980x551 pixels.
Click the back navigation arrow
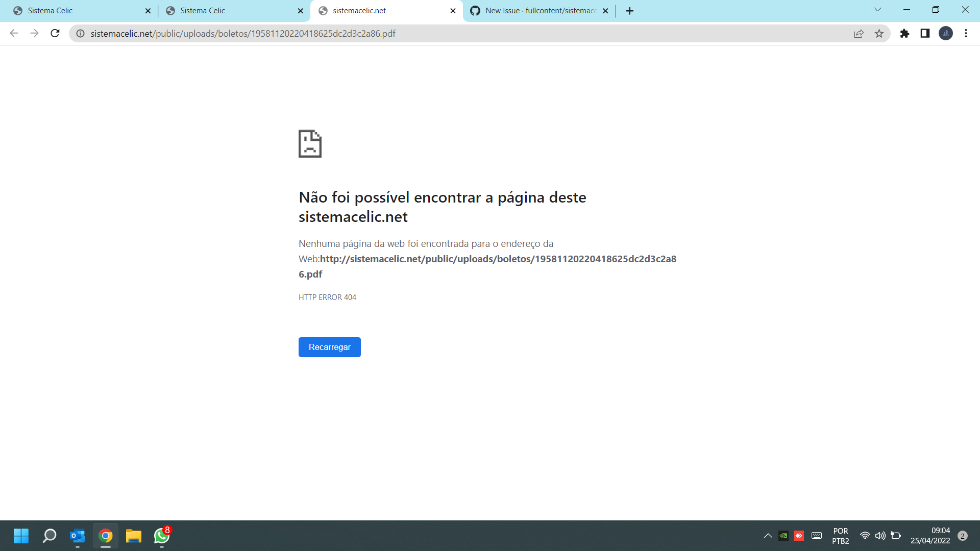(13, 33)
